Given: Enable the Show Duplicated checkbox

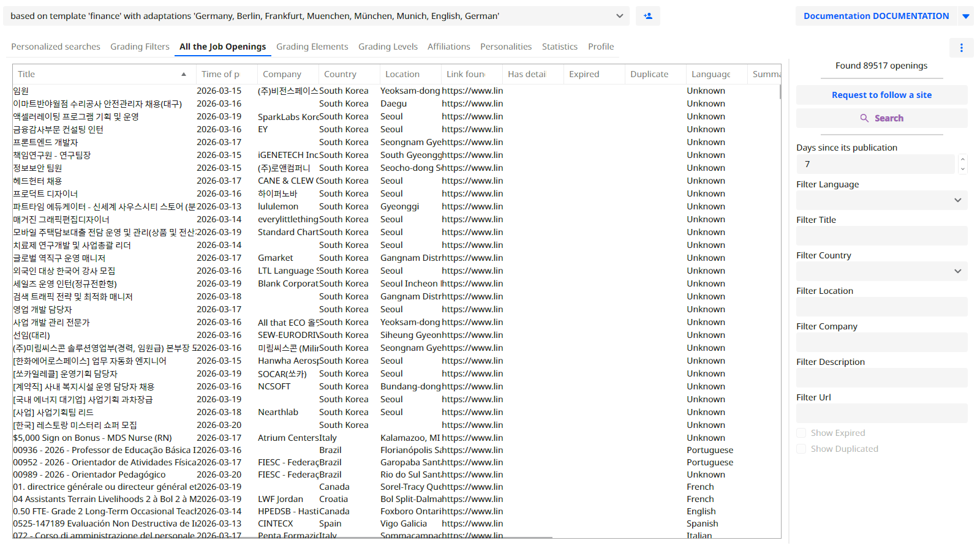Looking at the screenshot, I should [801, 449].
